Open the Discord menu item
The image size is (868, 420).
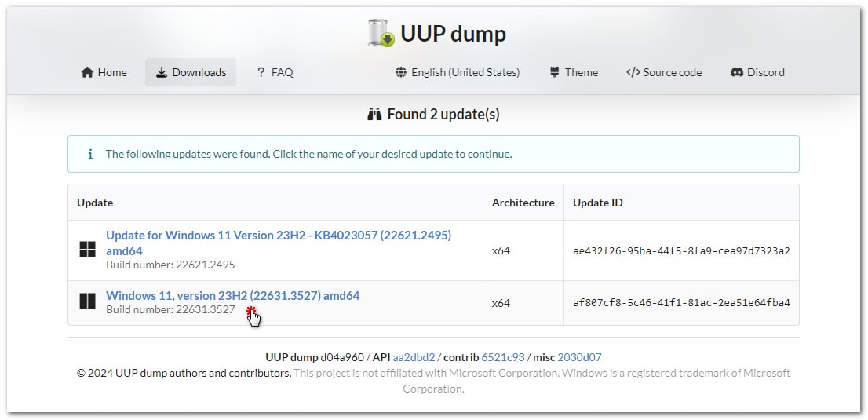757,72
